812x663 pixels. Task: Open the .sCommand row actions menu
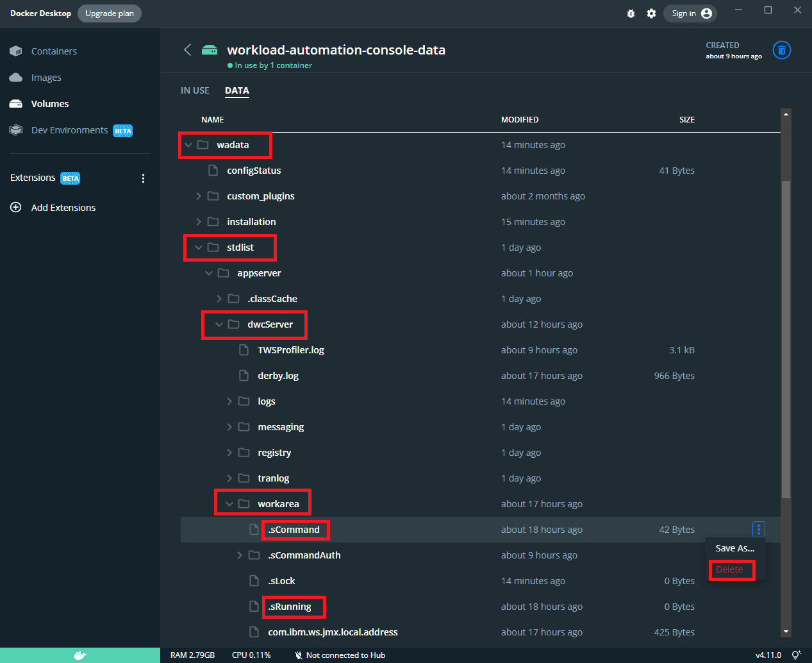759,530
